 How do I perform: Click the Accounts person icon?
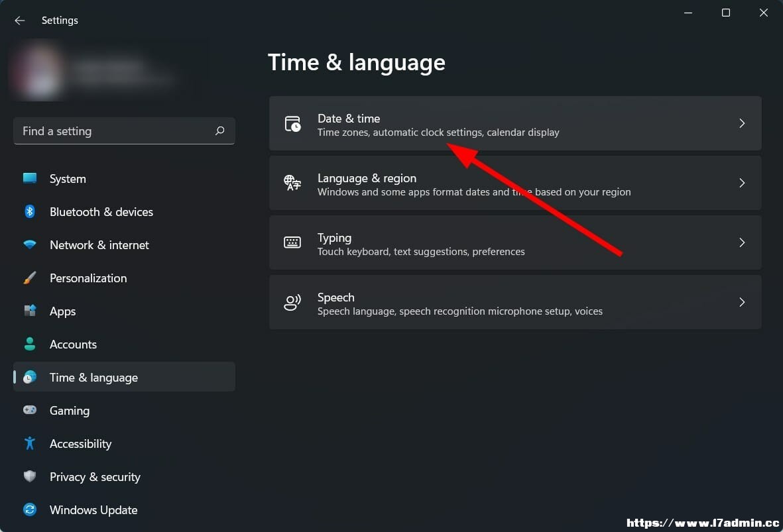[x=29, y=344]
